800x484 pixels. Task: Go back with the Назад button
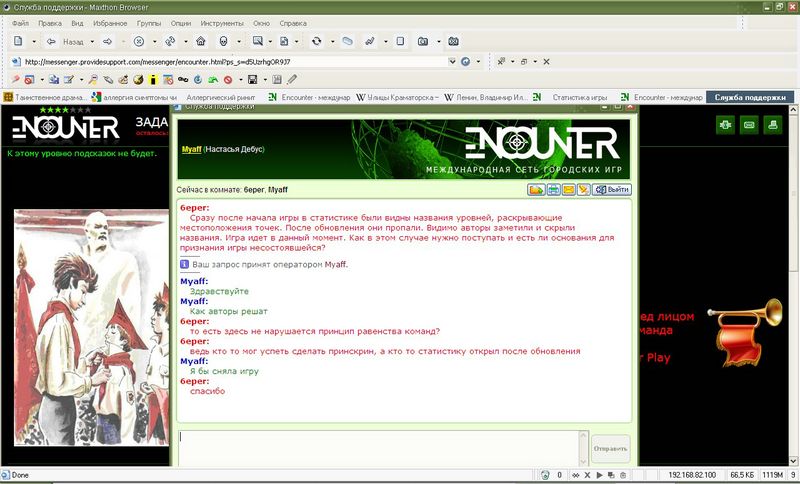(x=67, y=41)
